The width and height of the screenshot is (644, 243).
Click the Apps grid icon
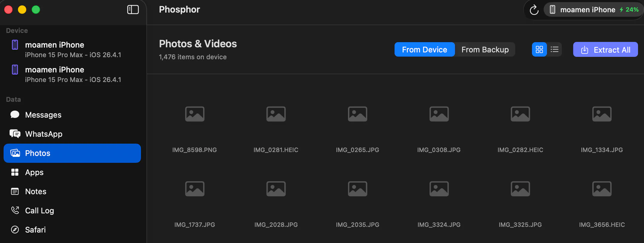pyautogui.click(x=15, y=172)
